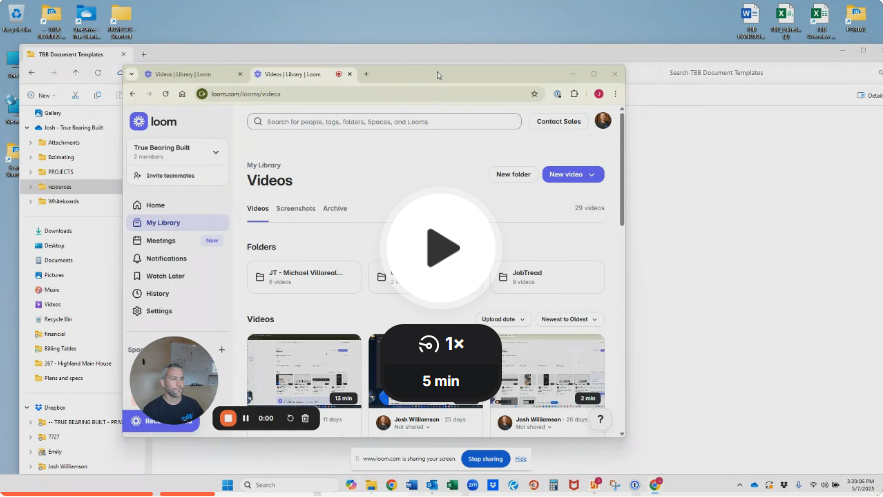Reload the Loom page in Chrome
Viewport: 883px width, 497px height.
point(166,94)
